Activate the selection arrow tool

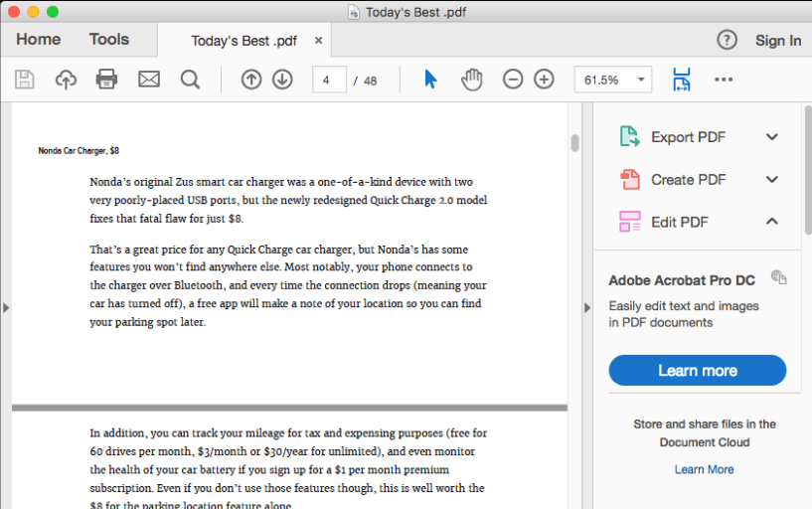click(x=430, y=80)
